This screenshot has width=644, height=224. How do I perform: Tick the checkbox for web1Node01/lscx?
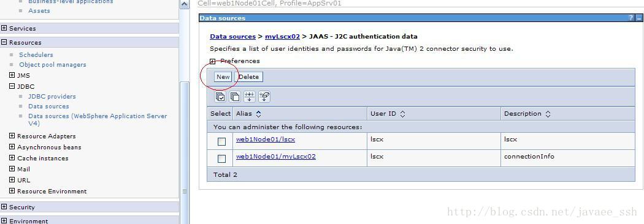222,142
